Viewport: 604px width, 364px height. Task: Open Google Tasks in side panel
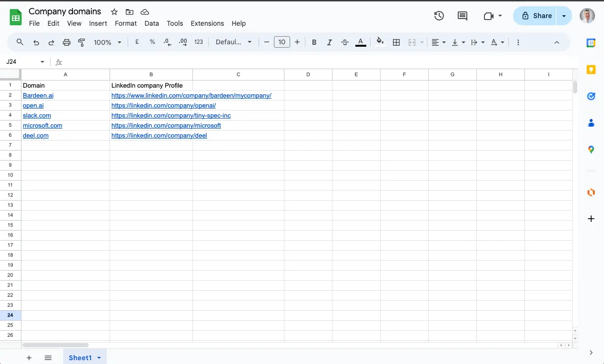591,96
